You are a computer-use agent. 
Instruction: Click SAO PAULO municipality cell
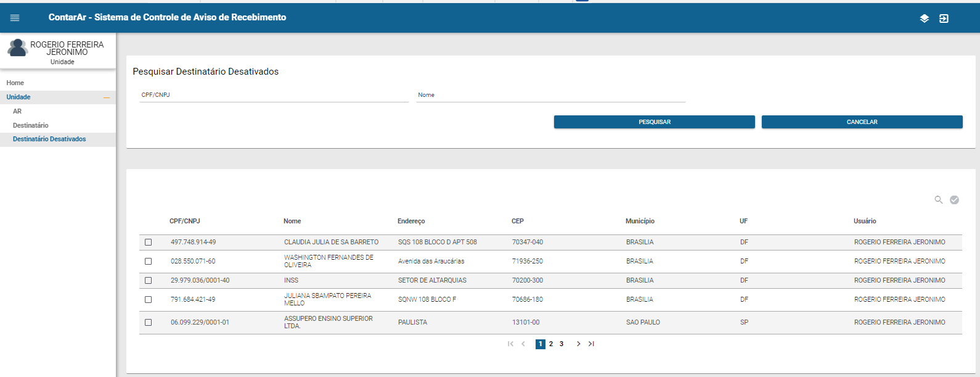pos(643,323)
